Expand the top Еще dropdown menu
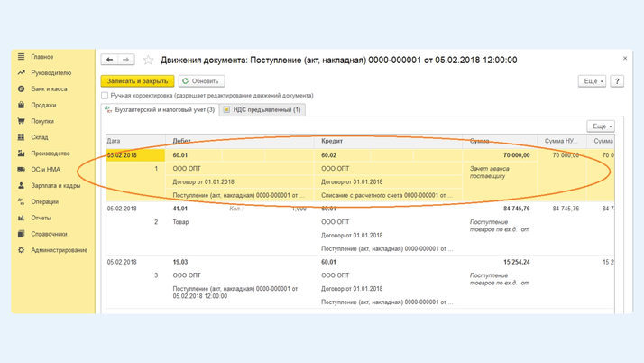This screenshot has width=644, height=363. 592,81
